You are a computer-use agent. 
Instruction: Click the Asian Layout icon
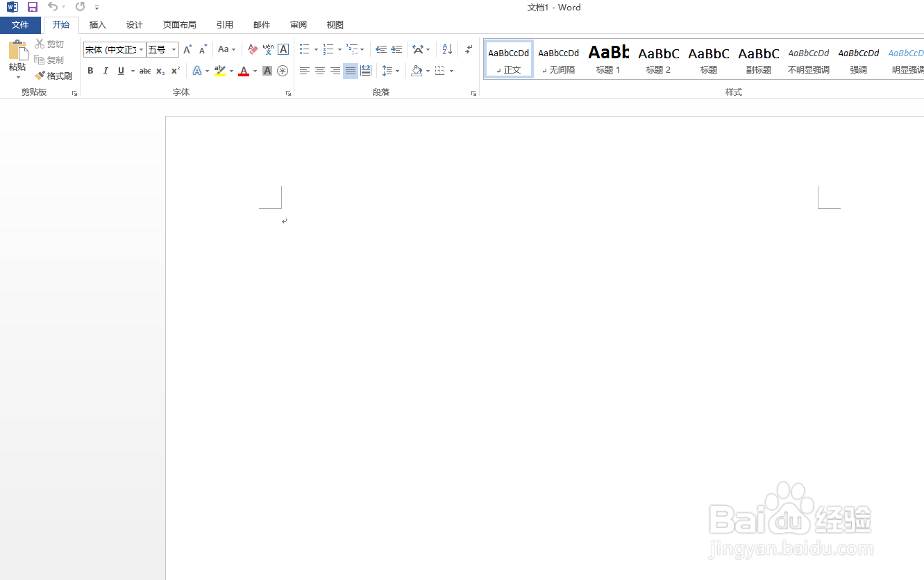coord(418,49)
